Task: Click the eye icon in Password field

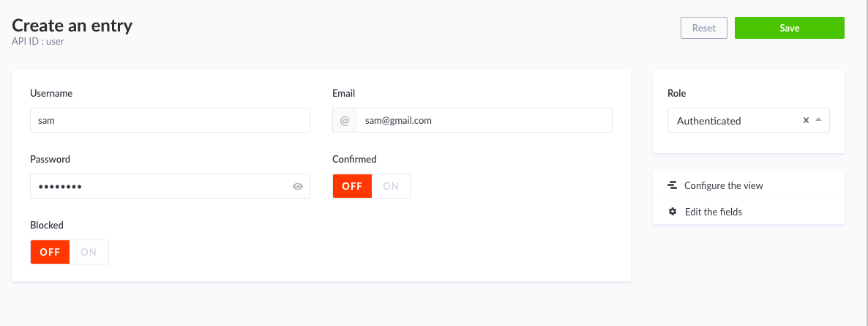Action: (298, 187)
